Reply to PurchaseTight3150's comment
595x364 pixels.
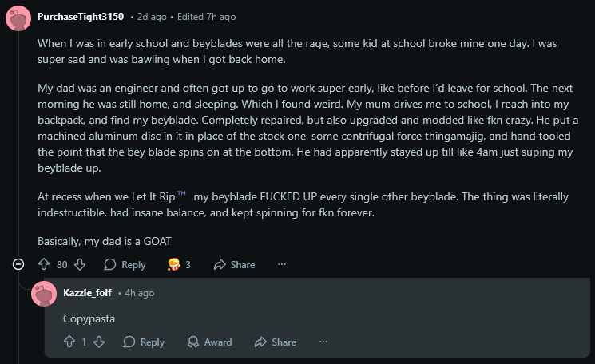click(125, 264)
